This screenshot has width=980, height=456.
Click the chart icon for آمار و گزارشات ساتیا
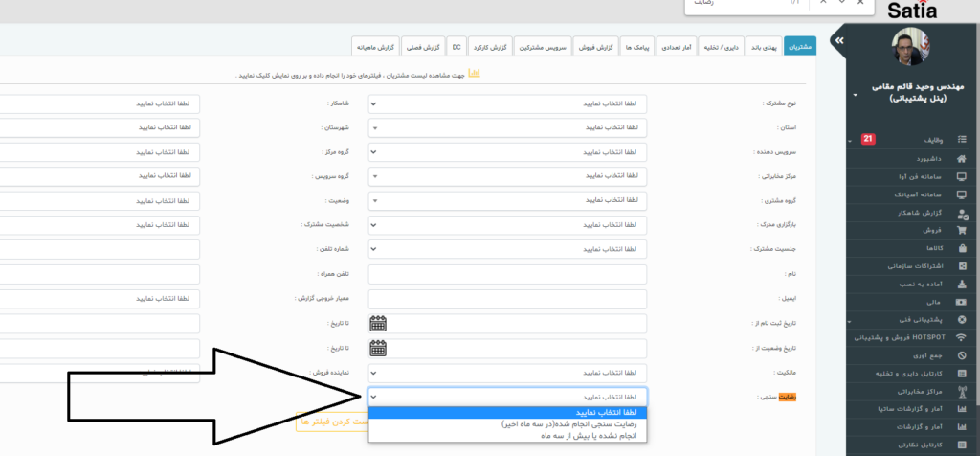[x=962, y=409]
